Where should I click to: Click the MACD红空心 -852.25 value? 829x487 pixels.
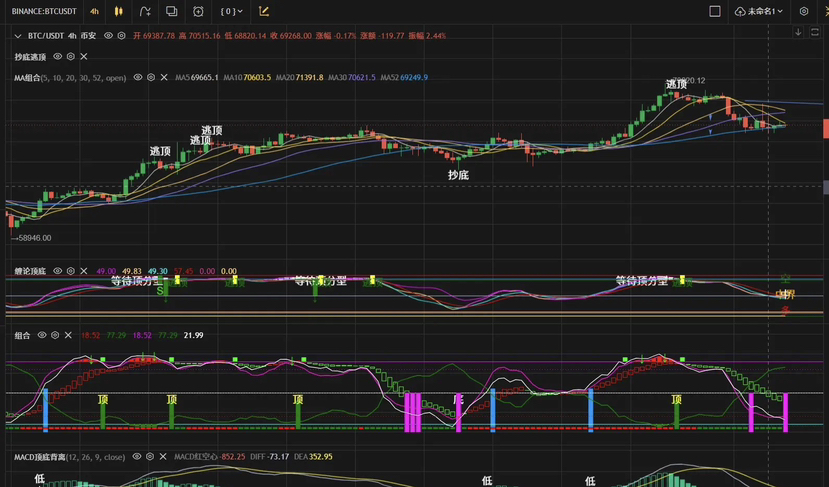click(x=209, y=457)
